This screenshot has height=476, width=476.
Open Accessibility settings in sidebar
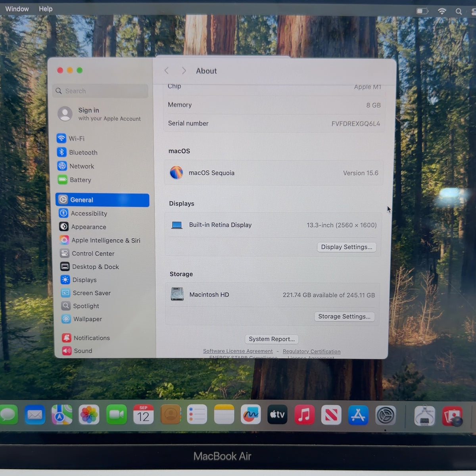83,213
